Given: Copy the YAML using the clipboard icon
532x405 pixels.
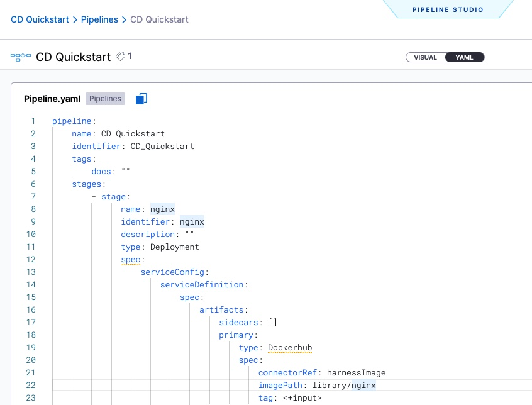Looking at the screenshot, I should coord(141,98).
